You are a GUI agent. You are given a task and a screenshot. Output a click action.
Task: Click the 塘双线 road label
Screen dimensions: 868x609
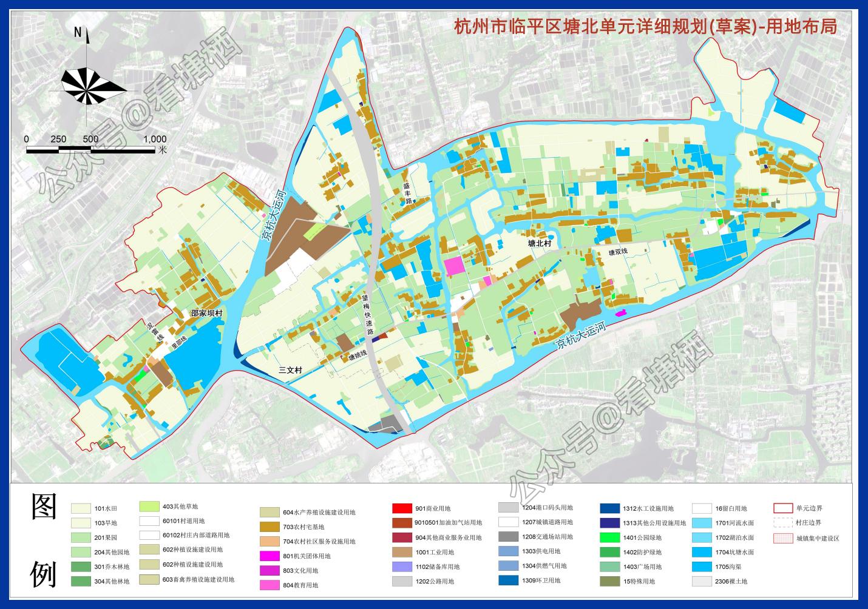[618, 252]
